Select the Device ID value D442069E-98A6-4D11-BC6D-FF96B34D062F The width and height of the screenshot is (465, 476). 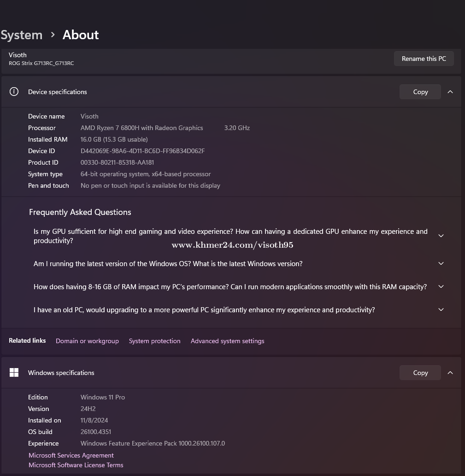[142, 151]
